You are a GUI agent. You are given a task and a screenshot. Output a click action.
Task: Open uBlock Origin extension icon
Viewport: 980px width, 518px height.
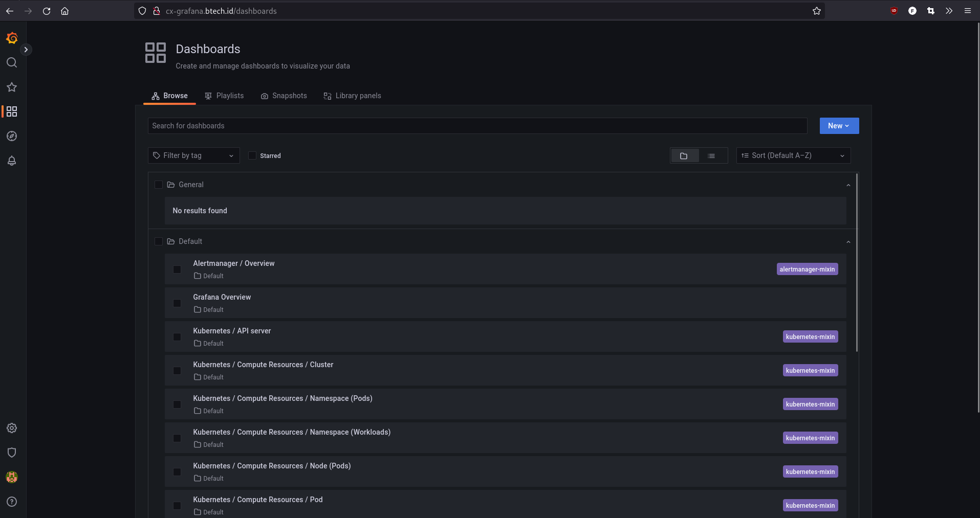pos(894,11)
